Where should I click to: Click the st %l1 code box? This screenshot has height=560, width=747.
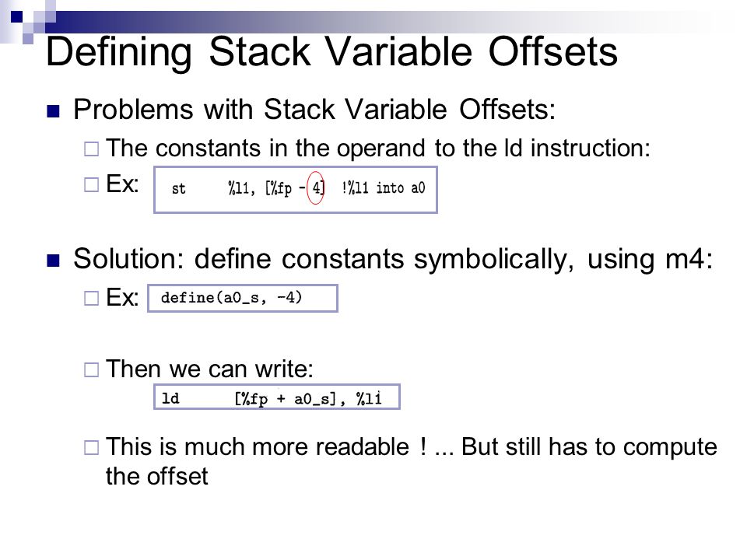point(296,190)
